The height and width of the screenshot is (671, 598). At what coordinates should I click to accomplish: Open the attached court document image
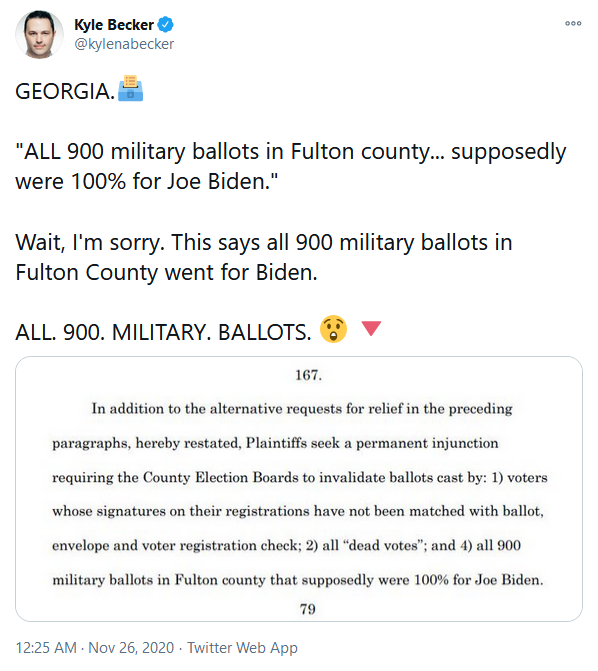click(x=299, y=489)
